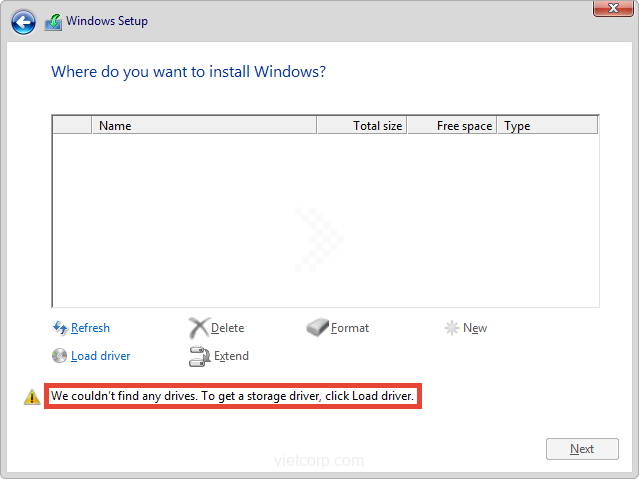
Task: Sort drives by Total size column
Action: (362, 126)
